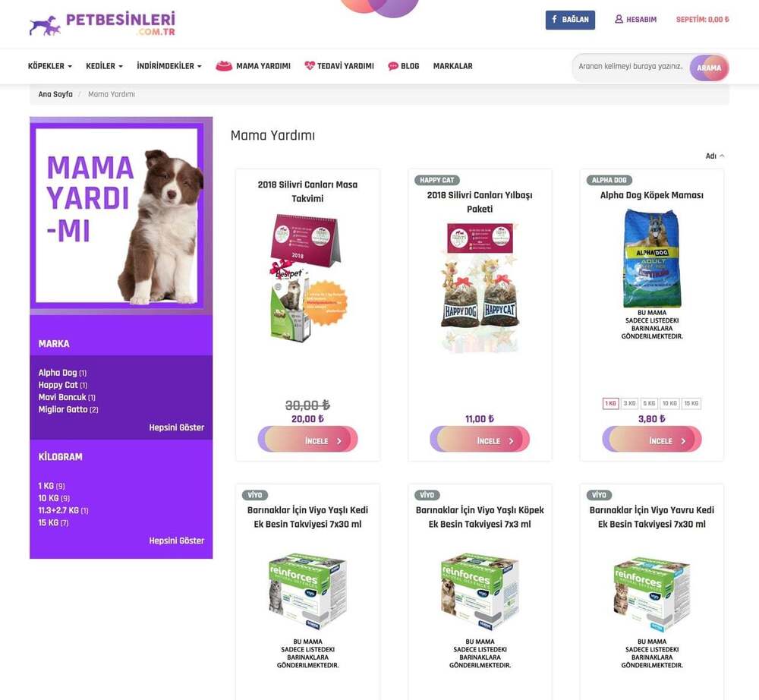Toggle the Adı sort order arrow
759x700 pixels.
(723, 156)
